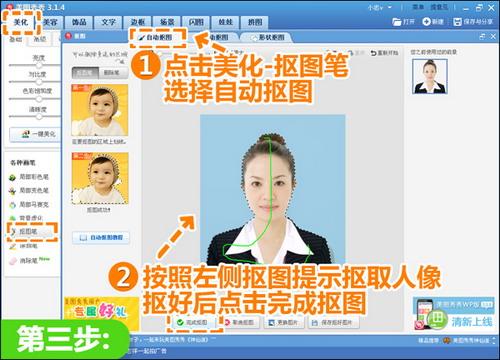
Task: Click the image icon on 更换图片
Action: (271, 322)
